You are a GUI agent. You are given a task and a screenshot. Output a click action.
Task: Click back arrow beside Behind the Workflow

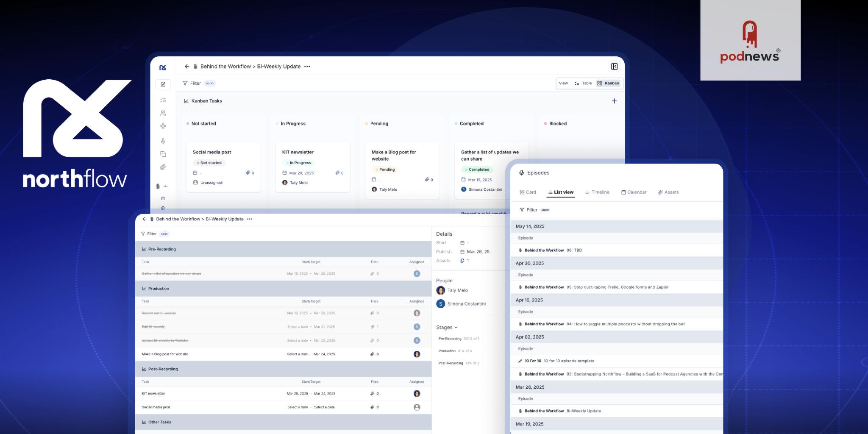[187, 67]
